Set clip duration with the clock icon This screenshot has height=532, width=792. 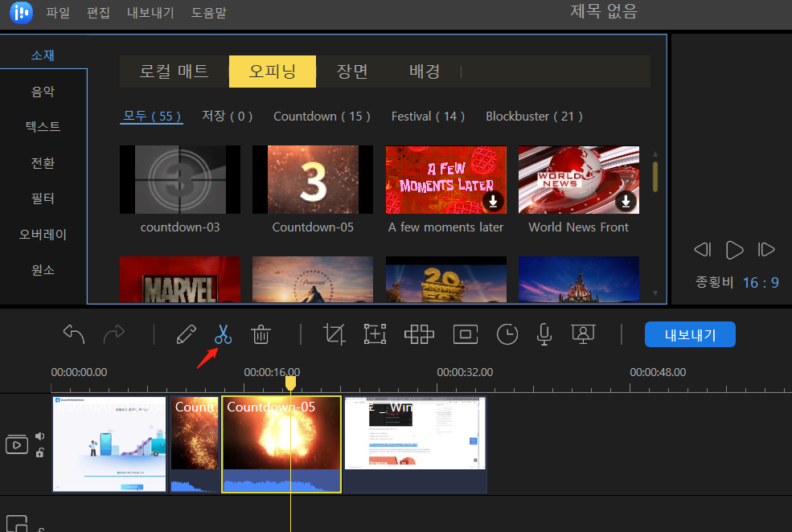tap(507, 334)
